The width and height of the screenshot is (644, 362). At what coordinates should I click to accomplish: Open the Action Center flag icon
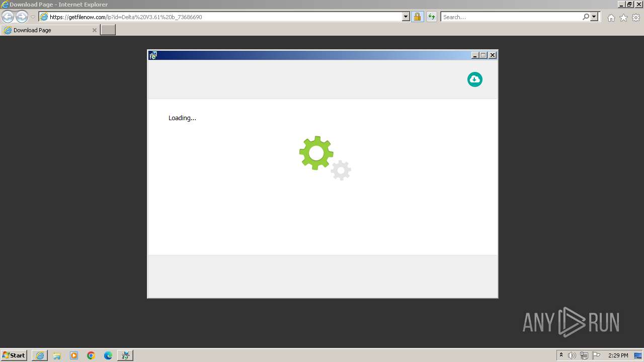(596, 355)
